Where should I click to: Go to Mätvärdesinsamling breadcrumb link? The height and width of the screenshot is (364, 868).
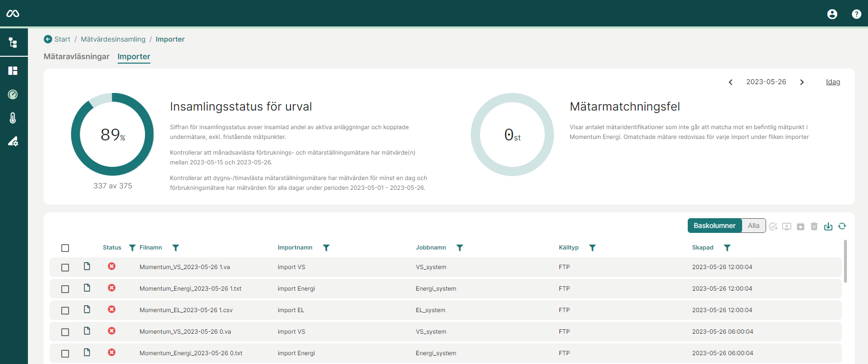click(x=113, y=39)
